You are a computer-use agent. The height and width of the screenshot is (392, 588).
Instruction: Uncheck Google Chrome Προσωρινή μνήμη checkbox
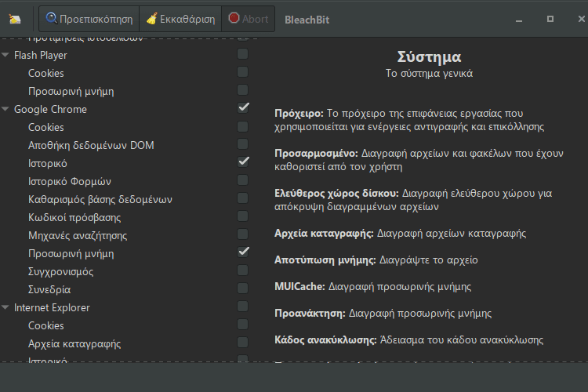pos(243,252)
